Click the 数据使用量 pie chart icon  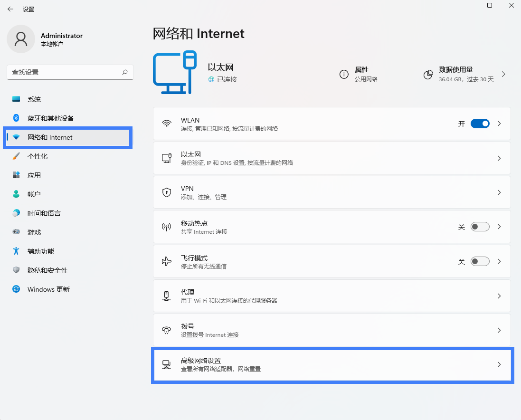pos(428,75)
